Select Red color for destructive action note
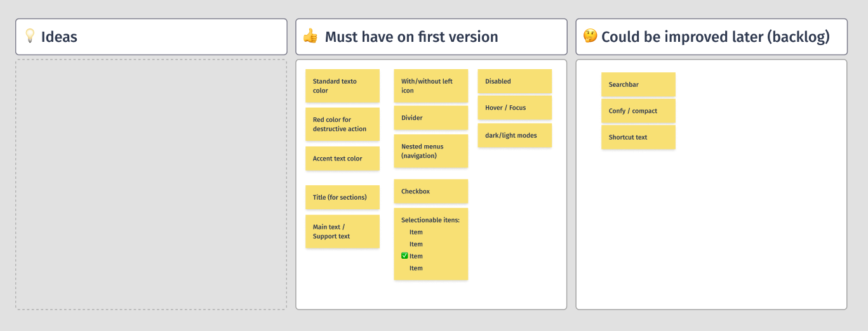The height and width of the screenshot is (331, 868). 342,124
